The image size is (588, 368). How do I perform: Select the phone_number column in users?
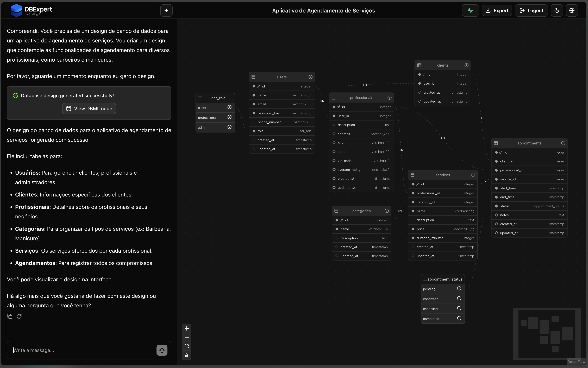282,122
